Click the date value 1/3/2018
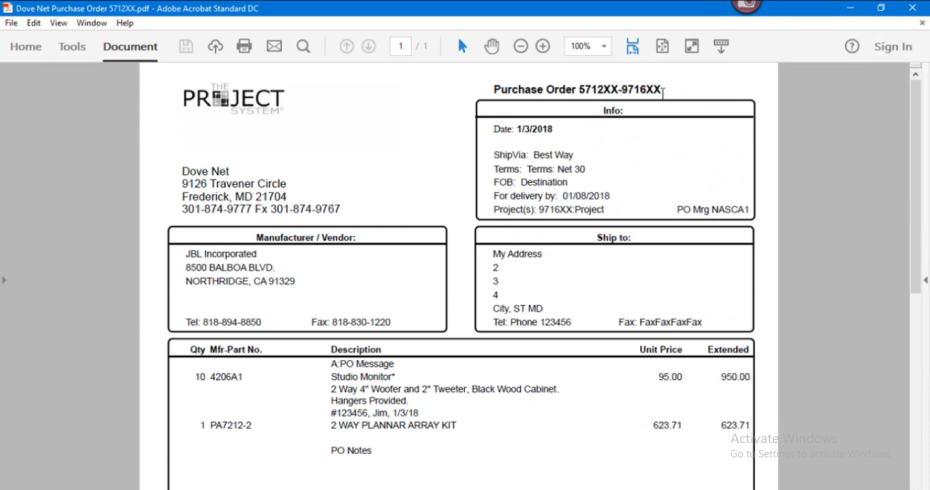The width and height of the screenshot is (930, 490). (x=534, y=129)
